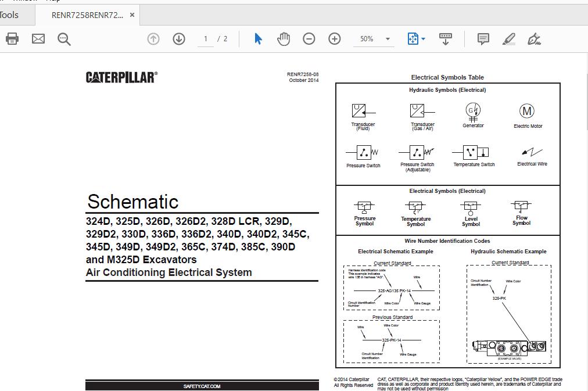The width and height of the screenshot is (588, 391).
Task: Click '©2014 Caterpillar' copyright text
Action: (x=352, y=379)
